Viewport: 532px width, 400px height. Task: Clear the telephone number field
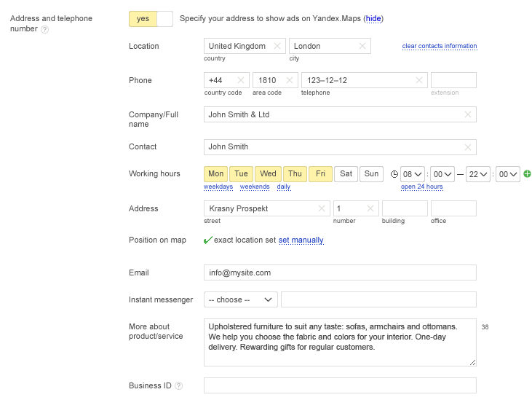click(x=418, y=80)
